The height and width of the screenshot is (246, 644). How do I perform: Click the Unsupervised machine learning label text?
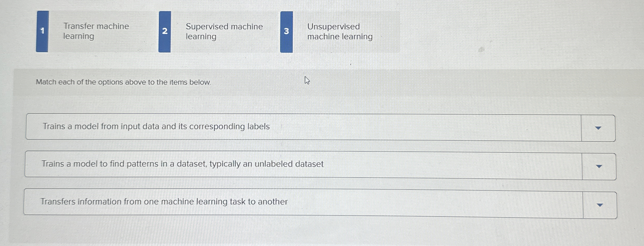340,31
